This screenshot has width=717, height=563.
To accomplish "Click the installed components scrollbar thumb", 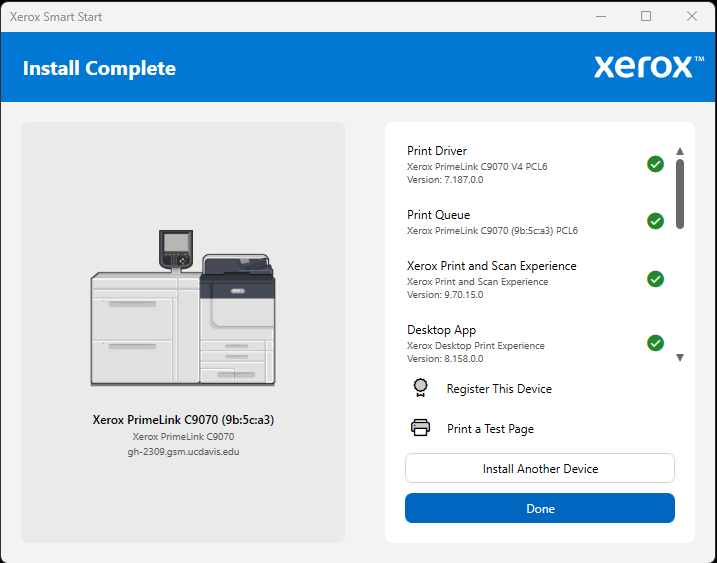I will [680, 194].
